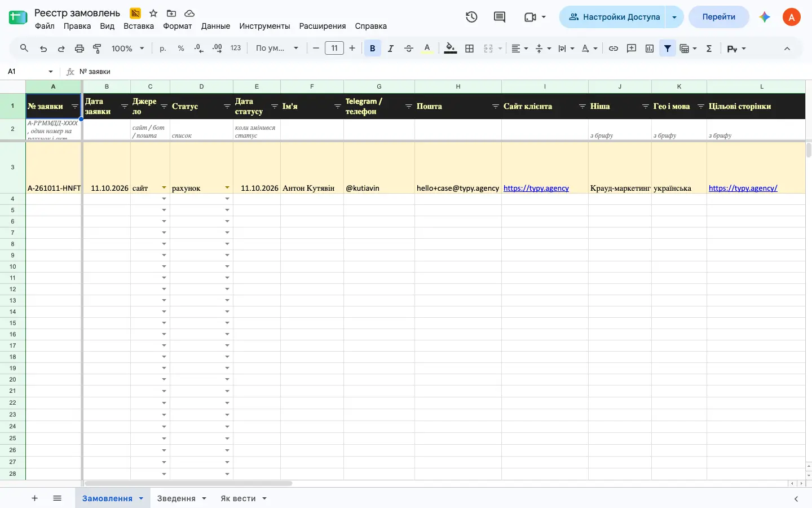Screen dimensions: 812x508
Task: Insert a comment from the toolbar
Action: 632,49
